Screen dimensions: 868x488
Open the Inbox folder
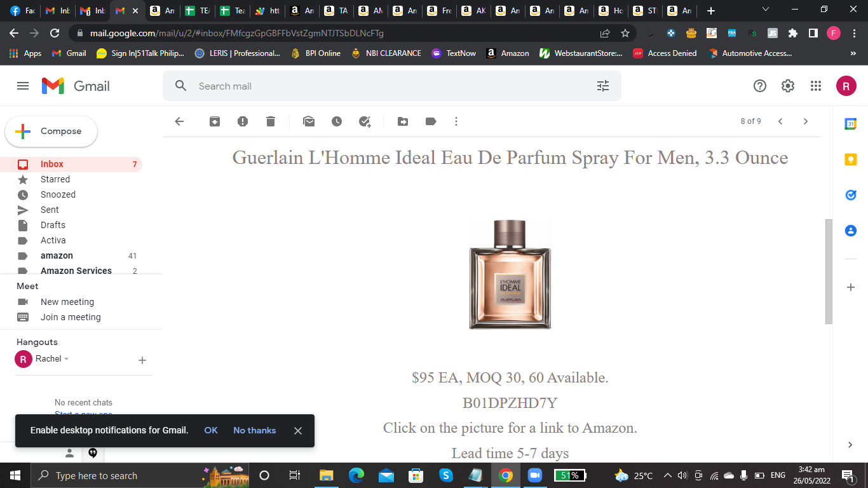[x=71, y=164]
